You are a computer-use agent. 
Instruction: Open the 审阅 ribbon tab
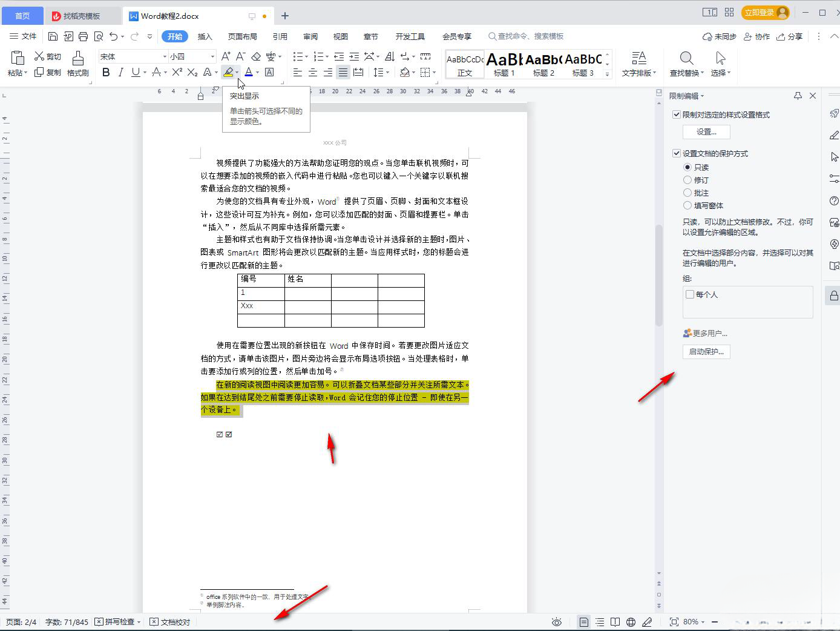(310, 36)
